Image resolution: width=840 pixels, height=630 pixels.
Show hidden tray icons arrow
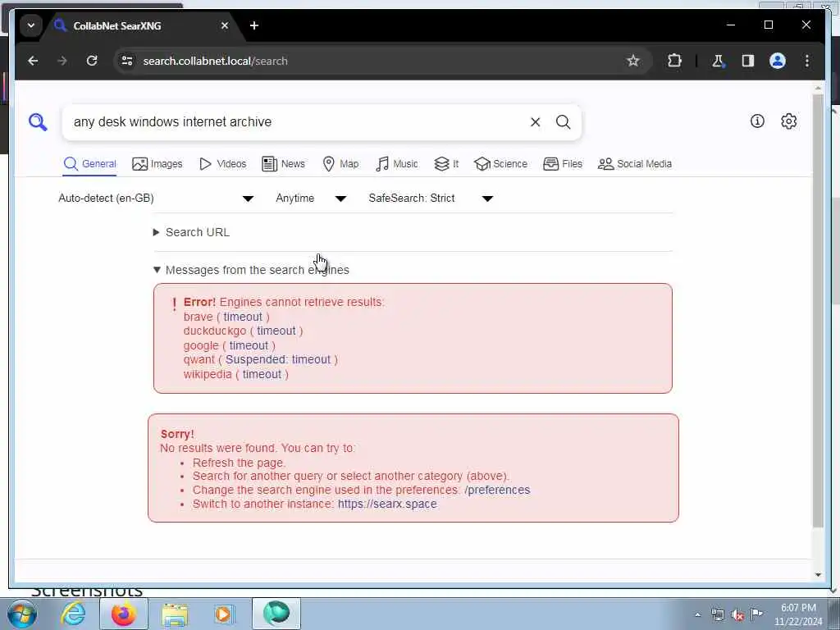697,615
